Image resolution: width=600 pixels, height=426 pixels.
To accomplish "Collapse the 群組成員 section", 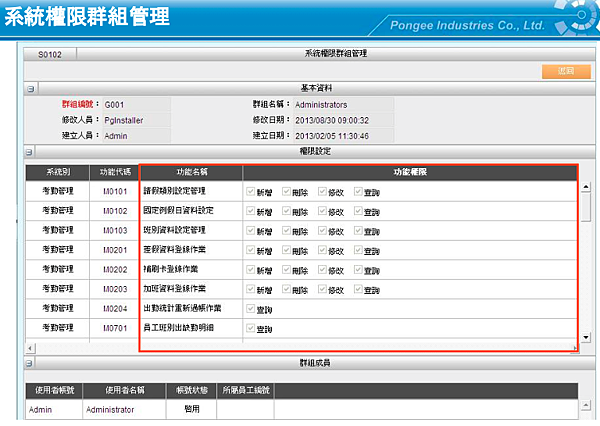I will click(29, 363).
